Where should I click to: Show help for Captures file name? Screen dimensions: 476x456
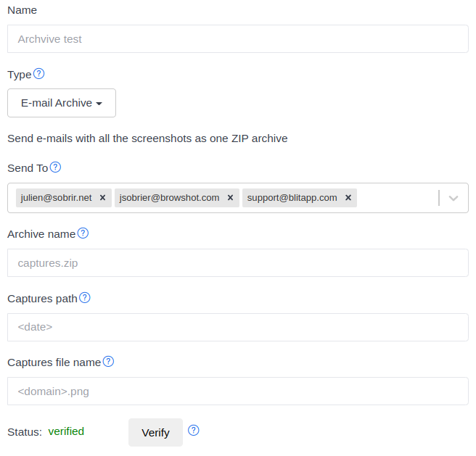[x=108, y=362]
